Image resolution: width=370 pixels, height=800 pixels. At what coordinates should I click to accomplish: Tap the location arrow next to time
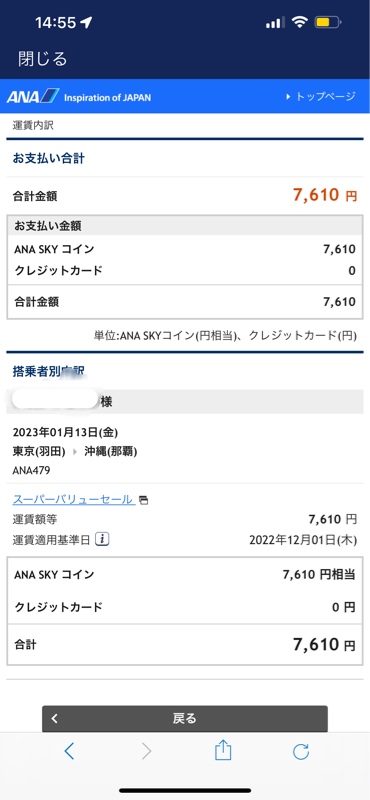[x=86, y=22]
